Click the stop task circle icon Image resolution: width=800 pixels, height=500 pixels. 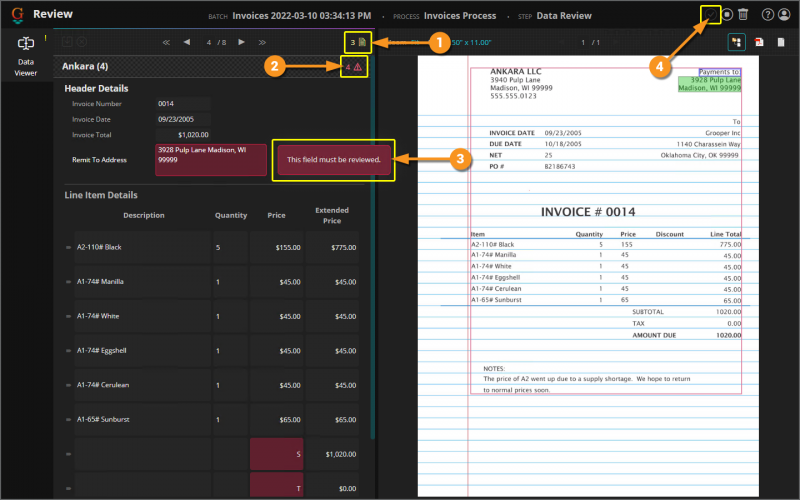[x=727, y=15]
